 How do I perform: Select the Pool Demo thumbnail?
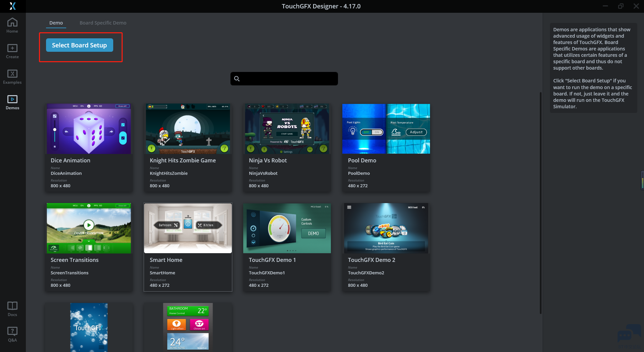click(x=386, y=129)
